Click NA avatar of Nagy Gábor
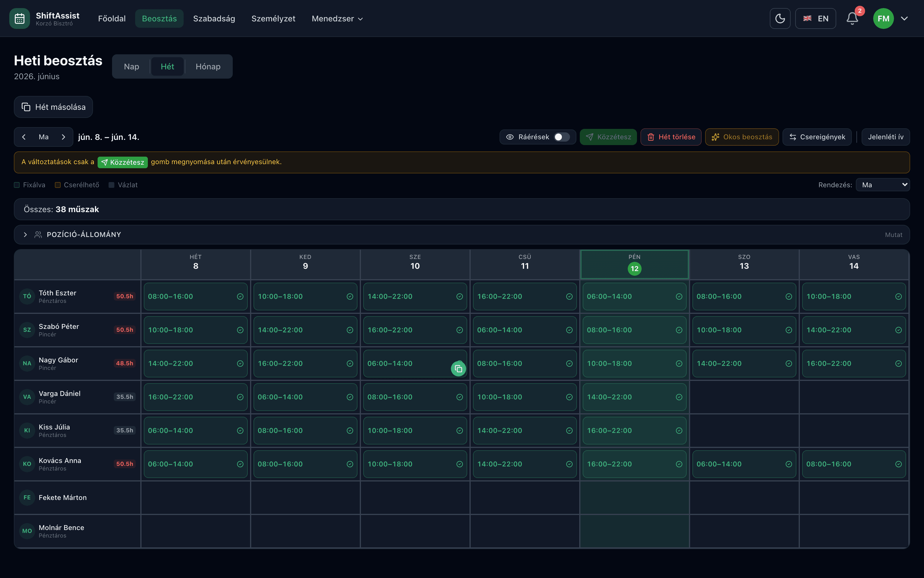924x578 pixels. click(27, 363)
